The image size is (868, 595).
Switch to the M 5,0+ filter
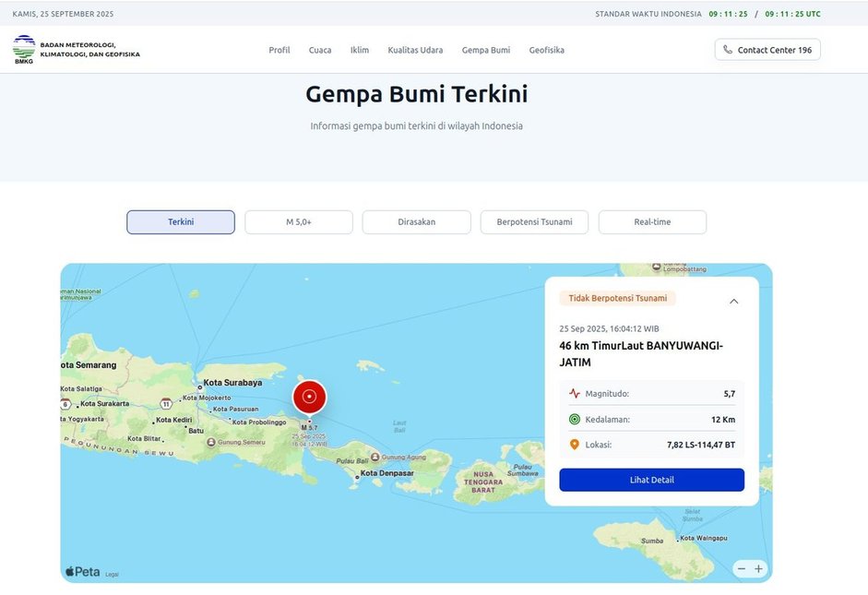tap(298, 222)
